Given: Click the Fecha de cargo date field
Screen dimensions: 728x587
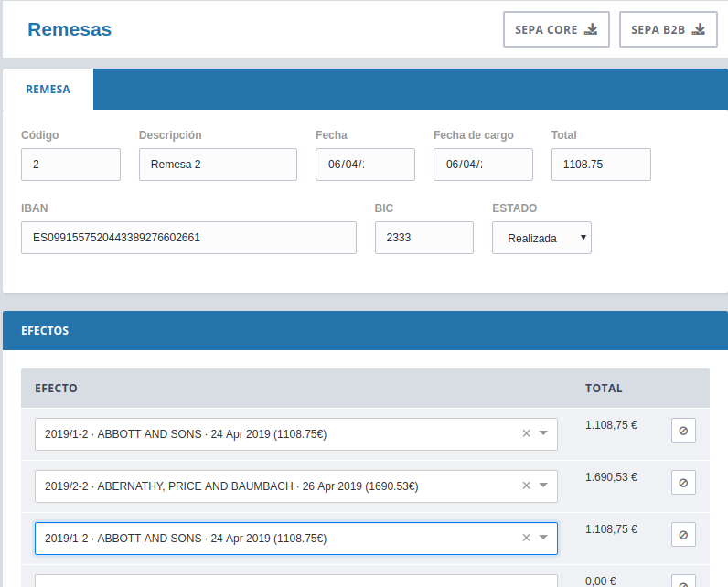Looking at the screenshot, I should point(483,165).
